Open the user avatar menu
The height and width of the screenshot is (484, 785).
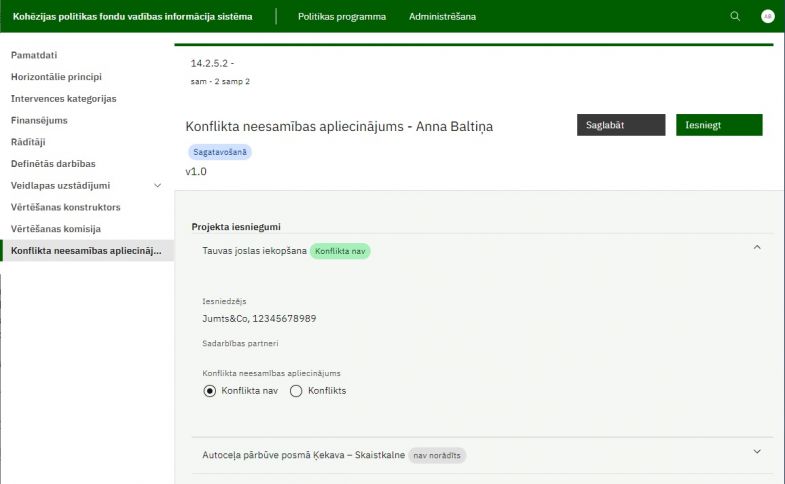click(767, 16)
